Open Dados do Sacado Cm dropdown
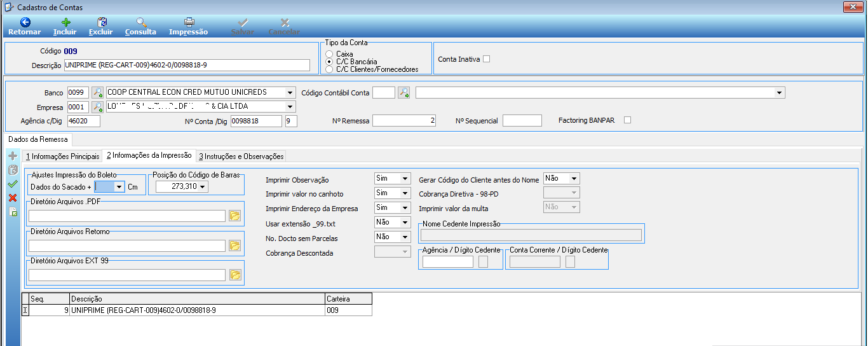 119,187
